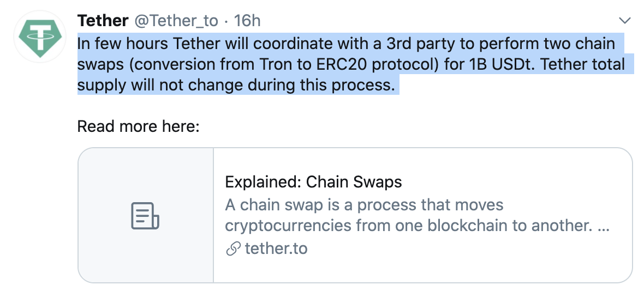Click the 'Read more here:' text
Screen dimensions: 644x291
tap(139, 126)
